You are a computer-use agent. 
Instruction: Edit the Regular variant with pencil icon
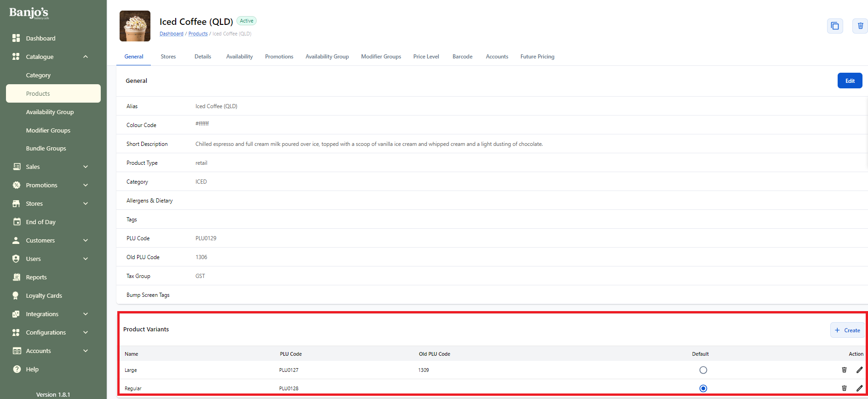click(859, 388)
